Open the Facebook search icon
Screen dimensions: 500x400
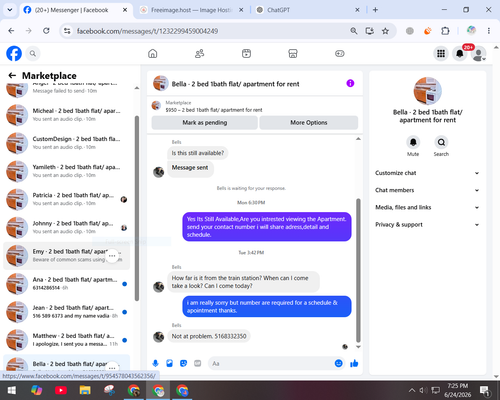tap(33, 53)
